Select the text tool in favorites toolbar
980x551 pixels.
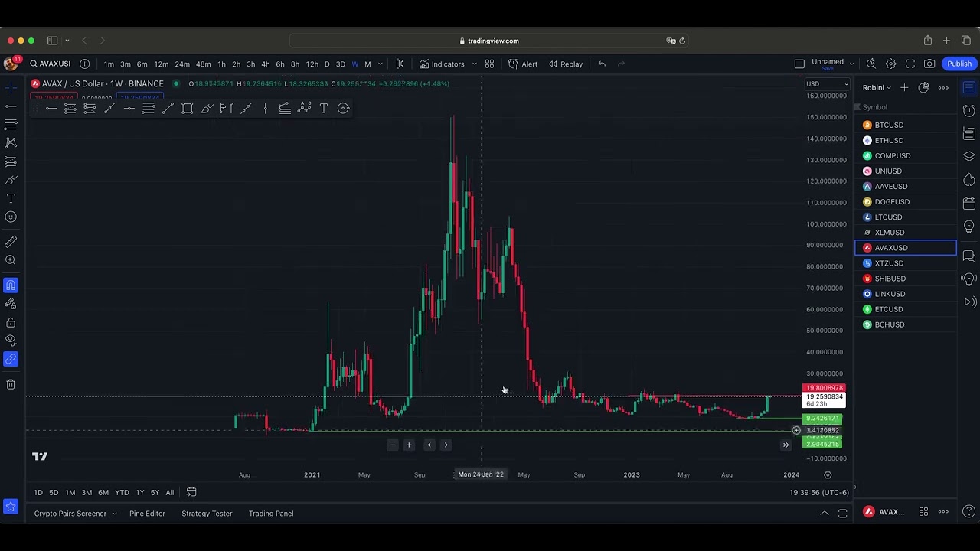click(x=324, y=109)
